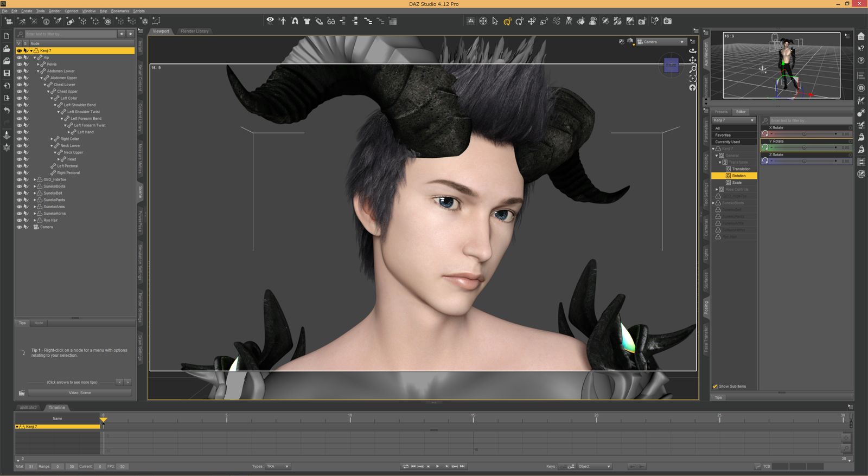Viewport: 868px width, 476px height.
Task: Toggle selectability of SunekoPants
Action: 26,200
